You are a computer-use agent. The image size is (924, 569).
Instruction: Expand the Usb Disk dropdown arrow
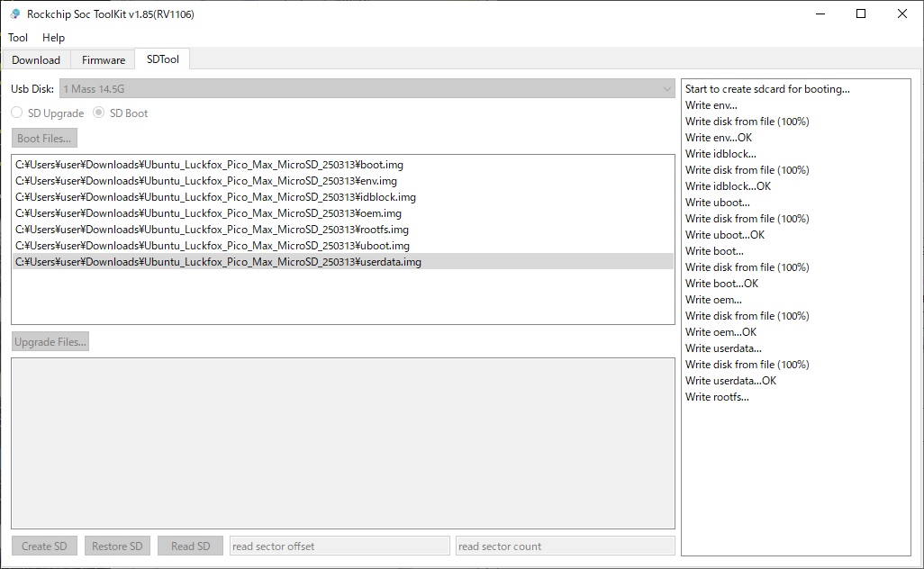666,89
